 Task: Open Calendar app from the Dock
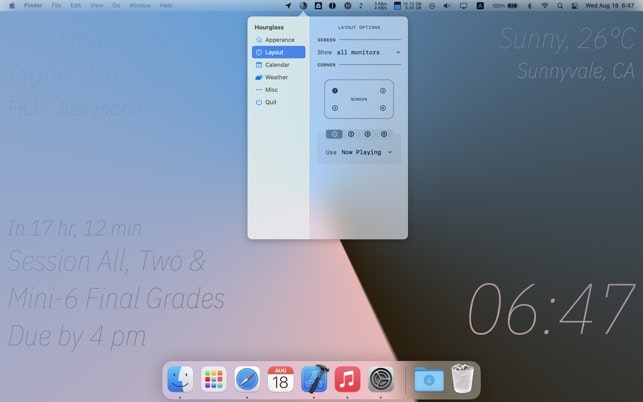tap(280, 379)
